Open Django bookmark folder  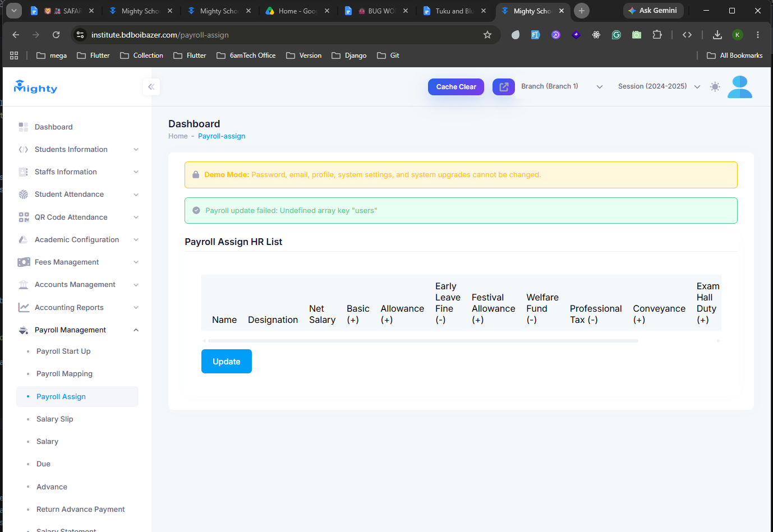pyautogui.click(x=349, y=55)
